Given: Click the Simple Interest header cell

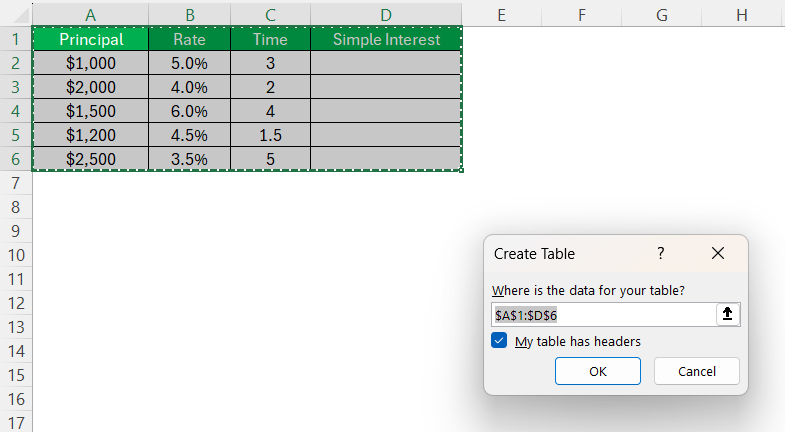Looking at the screenshot, I should tap(386, 39).
